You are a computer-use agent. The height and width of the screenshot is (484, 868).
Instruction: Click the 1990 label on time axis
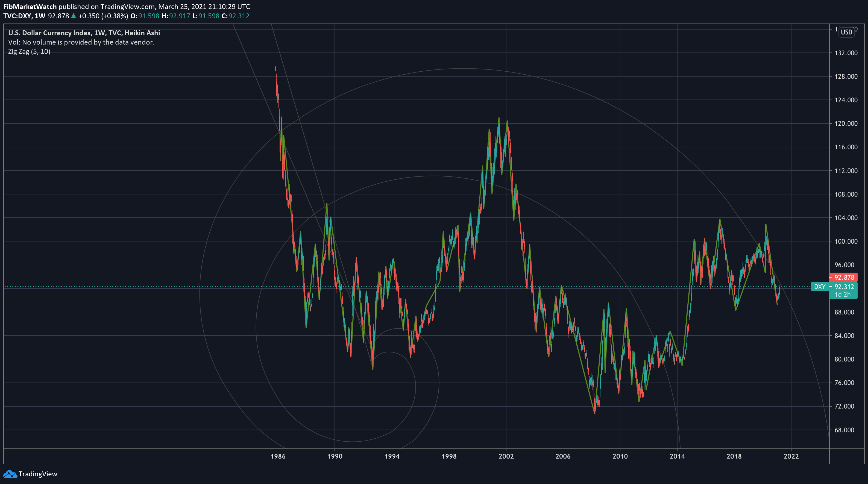(x=335, y=456)
